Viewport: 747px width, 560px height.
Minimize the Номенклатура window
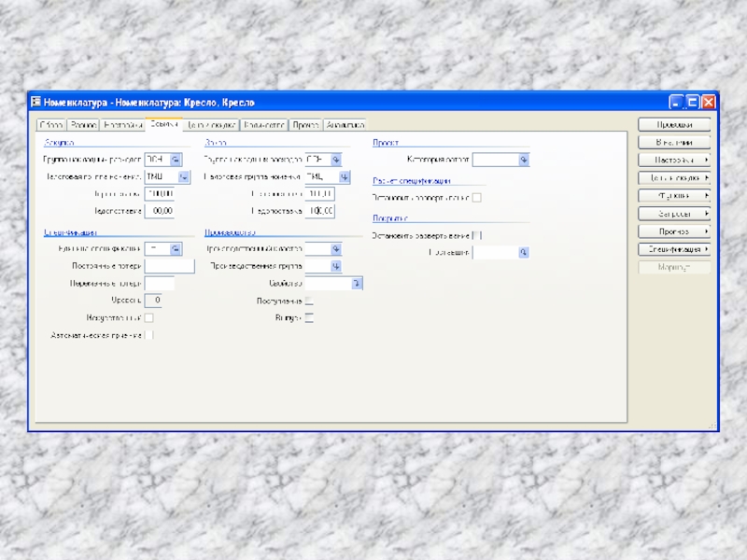[x=676, y=102]
